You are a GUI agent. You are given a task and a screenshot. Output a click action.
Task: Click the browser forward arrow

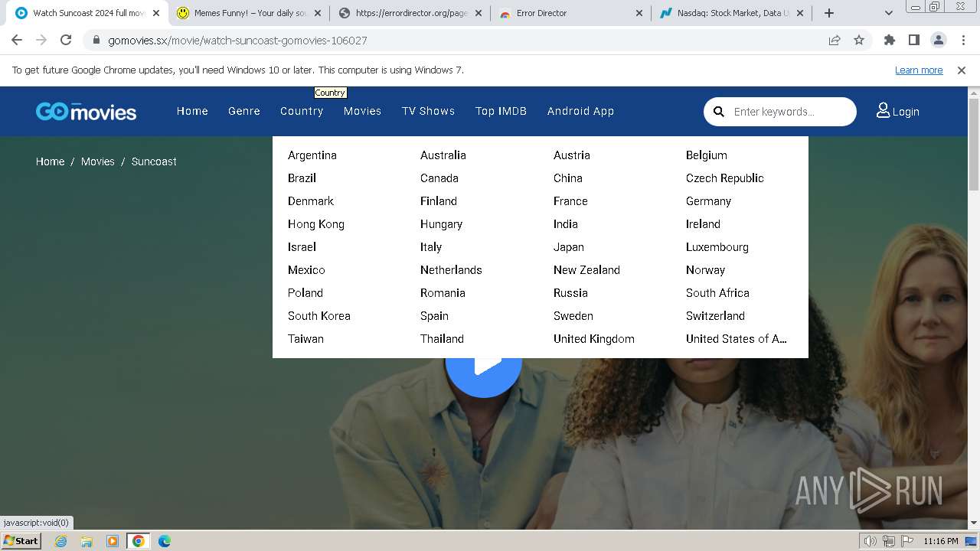tap(41, 41)
